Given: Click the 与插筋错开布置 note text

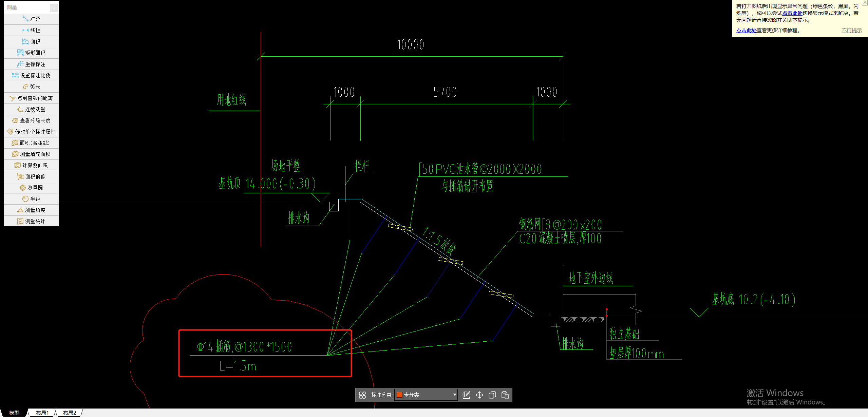Looking at the screenshot, I should click(467, 186).
